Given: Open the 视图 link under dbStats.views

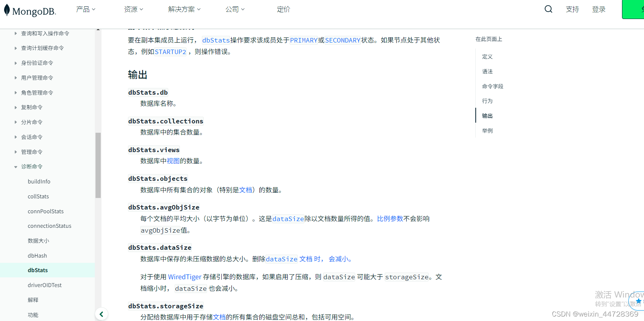Looking at the screenshot, I should 173,161.
